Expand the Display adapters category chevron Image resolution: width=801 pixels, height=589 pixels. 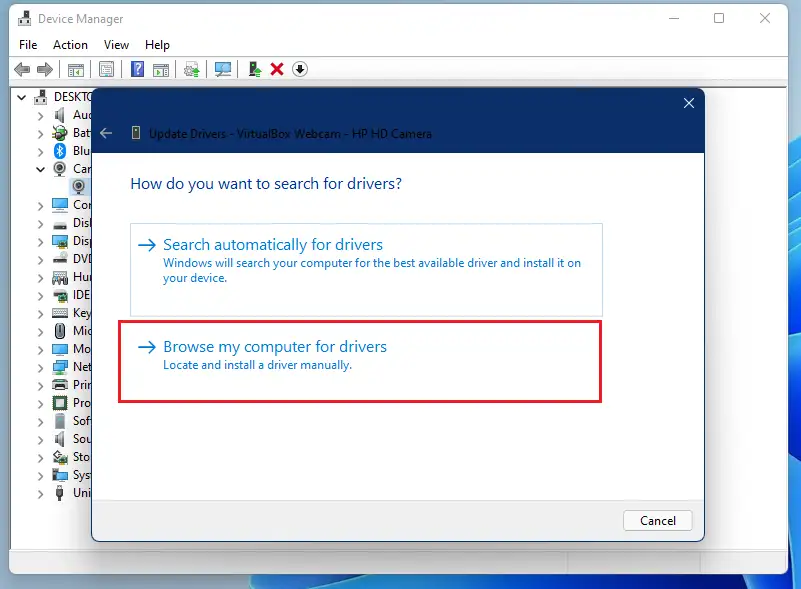[40, 241]
